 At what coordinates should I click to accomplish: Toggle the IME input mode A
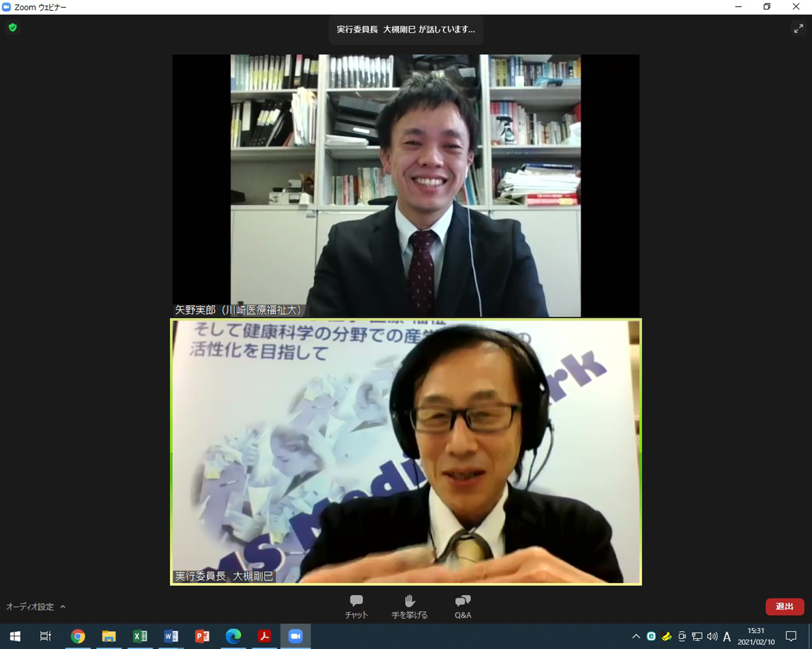(x=727, y=637)
